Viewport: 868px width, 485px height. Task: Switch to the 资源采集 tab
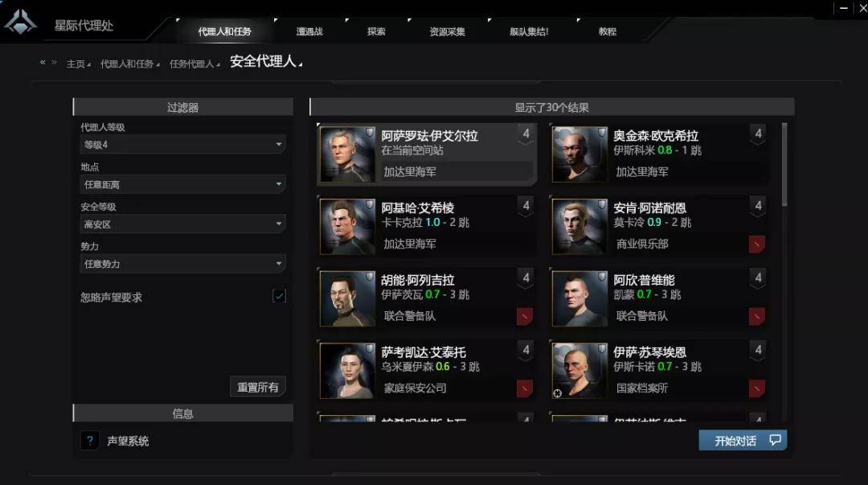(448, 31)
